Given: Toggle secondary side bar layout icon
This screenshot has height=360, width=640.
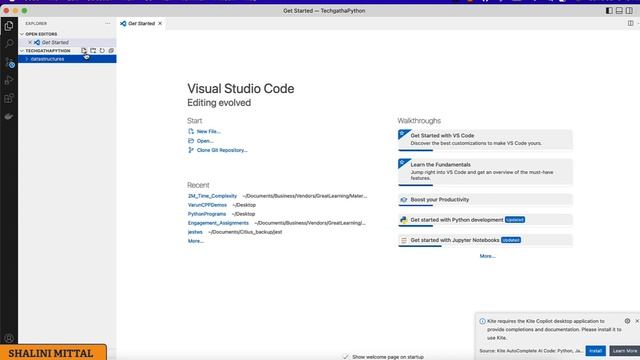Looking at the screenshot, I should (629, 11).
